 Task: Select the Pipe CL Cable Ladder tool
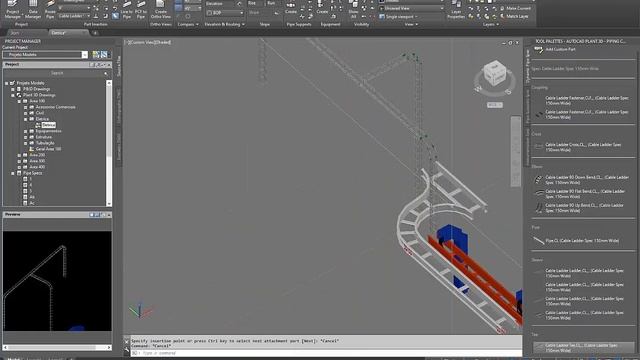[576, 241]
